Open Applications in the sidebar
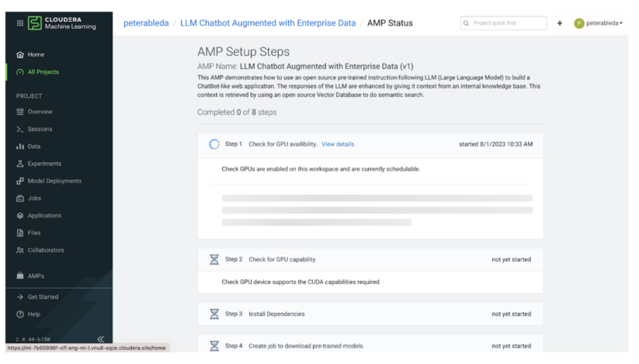Viewport: 639px width, 364px height. (x=44, y=216)
